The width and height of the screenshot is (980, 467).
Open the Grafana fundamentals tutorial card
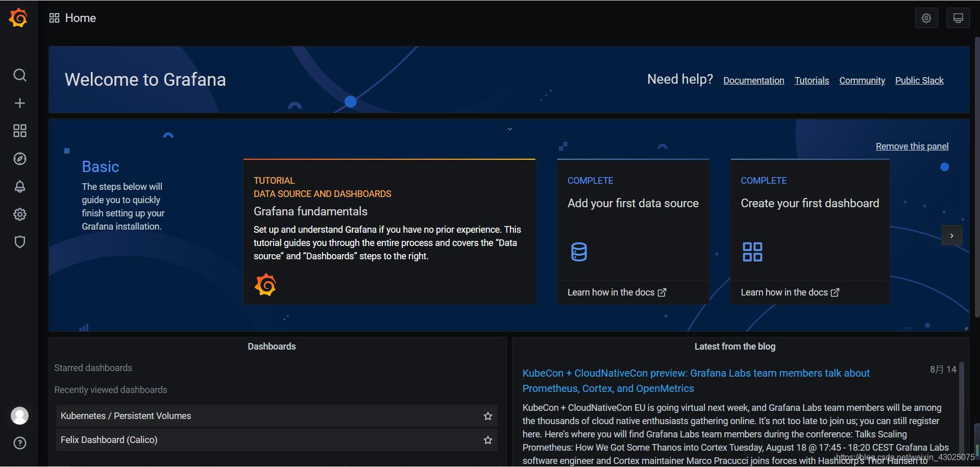pos(389,232)
